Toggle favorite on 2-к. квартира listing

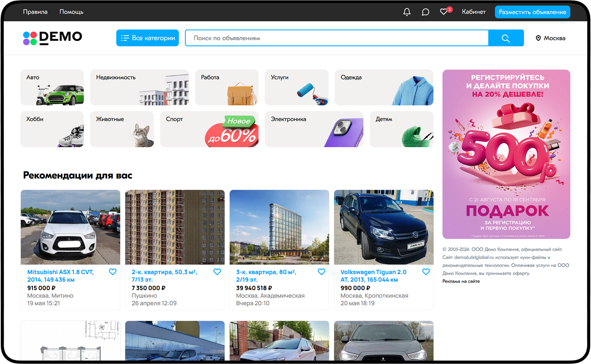click(x=217, y=272)
